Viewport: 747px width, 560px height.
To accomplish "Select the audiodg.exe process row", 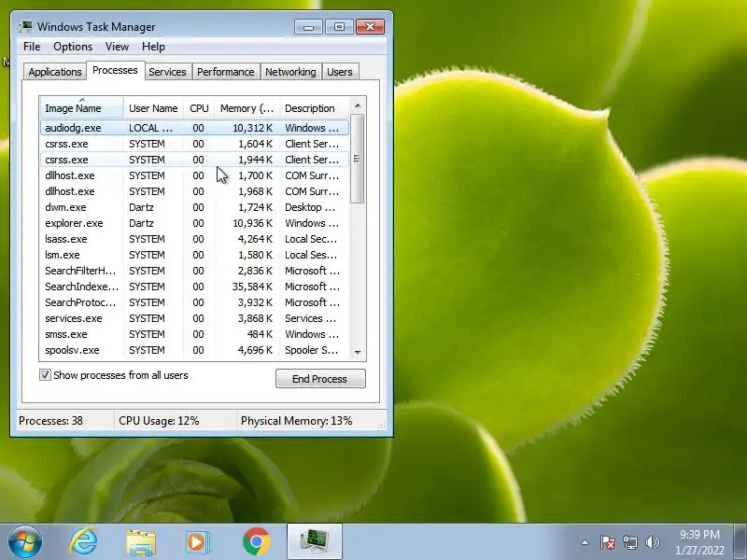I will (195, 128).
